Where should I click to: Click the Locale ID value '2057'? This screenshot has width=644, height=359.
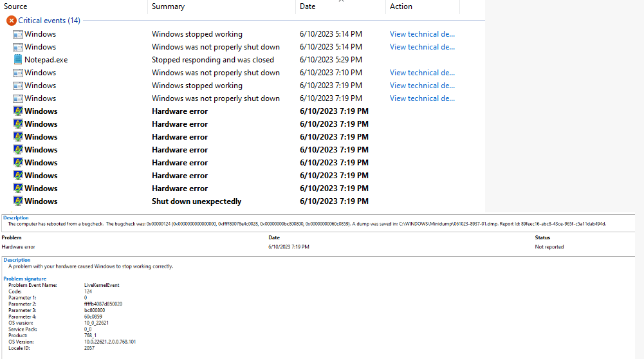[89, 348]
